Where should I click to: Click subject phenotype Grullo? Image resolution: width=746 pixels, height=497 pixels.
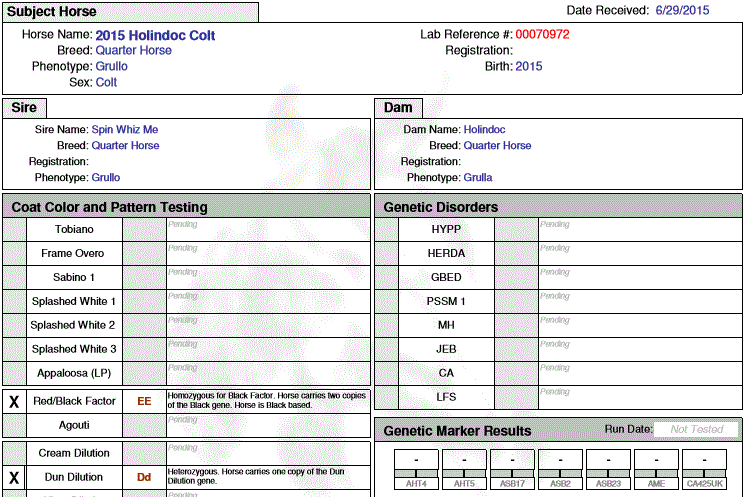[x=111, y=66]
